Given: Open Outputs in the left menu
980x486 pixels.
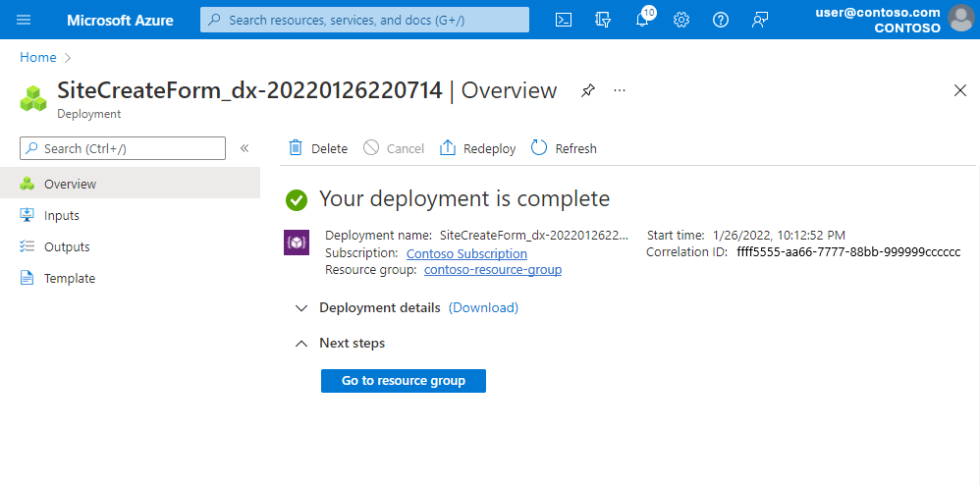Looking at the screenshot, I should coord(130,246).
